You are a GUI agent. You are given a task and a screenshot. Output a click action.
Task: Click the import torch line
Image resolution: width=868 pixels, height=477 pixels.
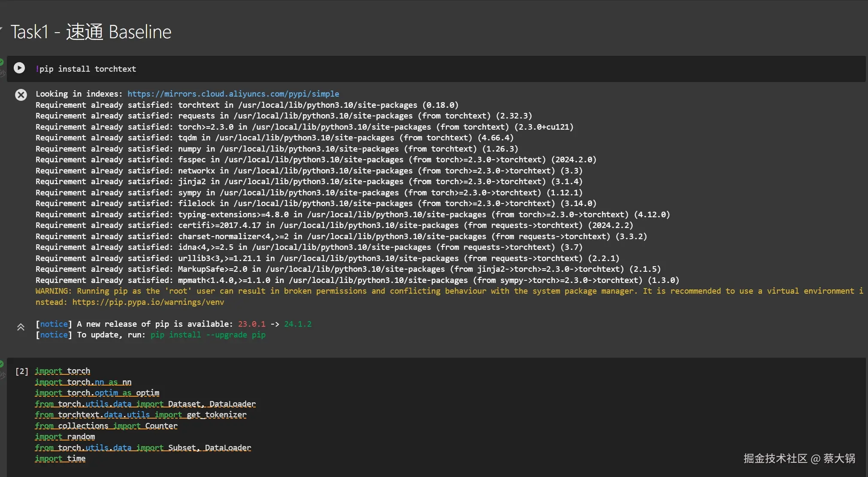click(63, 371)
